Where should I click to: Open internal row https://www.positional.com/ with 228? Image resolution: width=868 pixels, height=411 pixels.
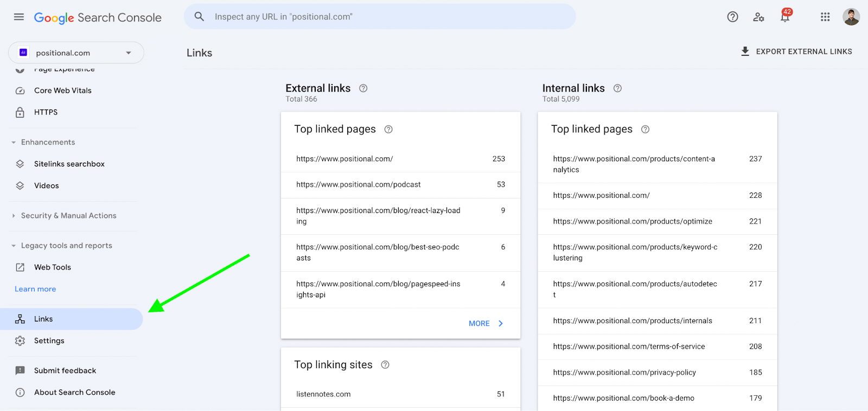pos(658,196)
